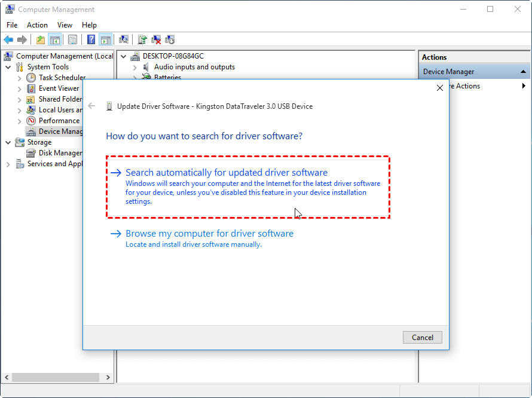The width and height of the screenshot is (532, 398).
Task: Click the dialog's back arrow icon
Action: click(x=91, y=106)
